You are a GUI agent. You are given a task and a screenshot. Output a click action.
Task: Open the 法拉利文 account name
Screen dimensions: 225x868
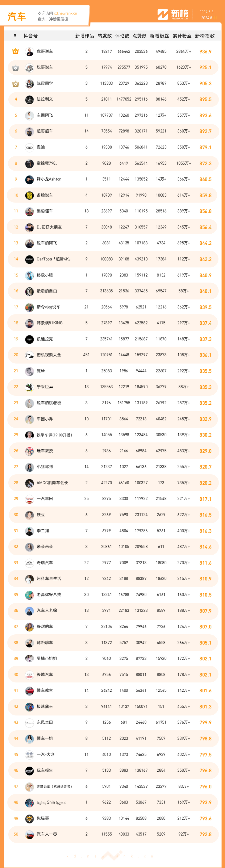[45, 99]
